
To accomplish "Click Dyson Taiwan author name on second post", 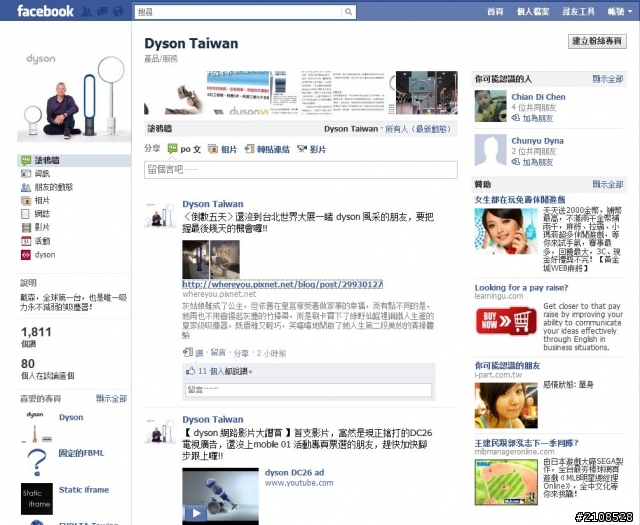I will point(213,419).
